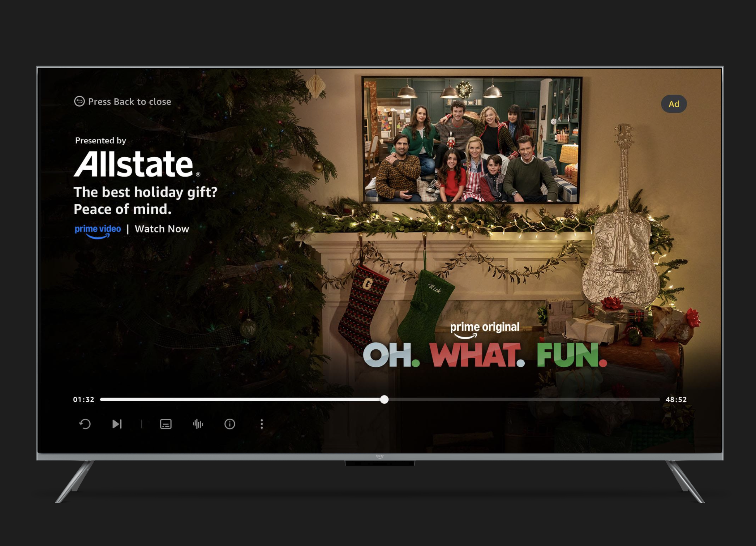Skip to next with the play-next icon
This screenshot has height=546, width=756.
[117, 424]
